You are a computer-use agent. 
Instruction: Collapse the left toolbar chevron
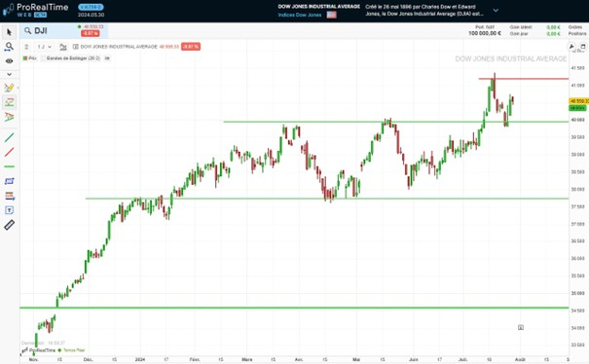click(x=9, y=74)
